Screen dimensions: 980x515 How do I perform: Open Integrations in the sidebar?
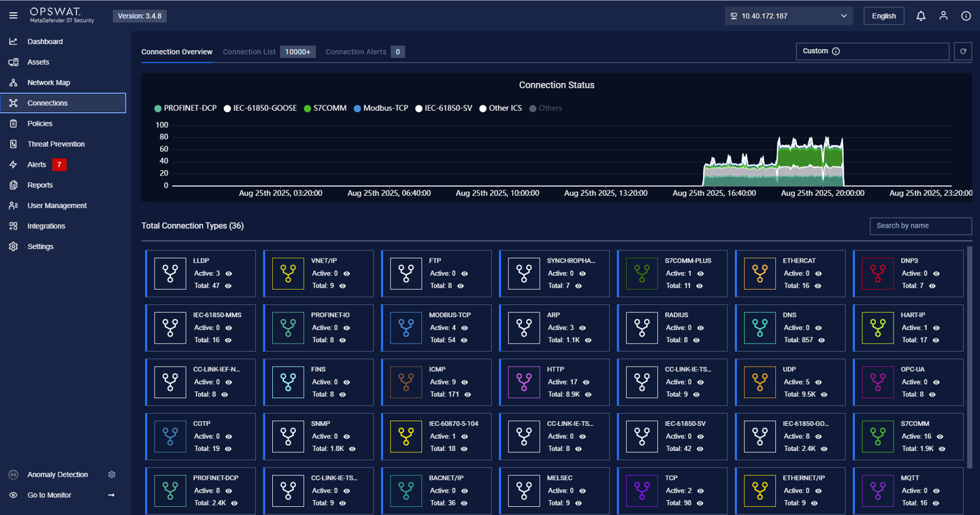63,226
